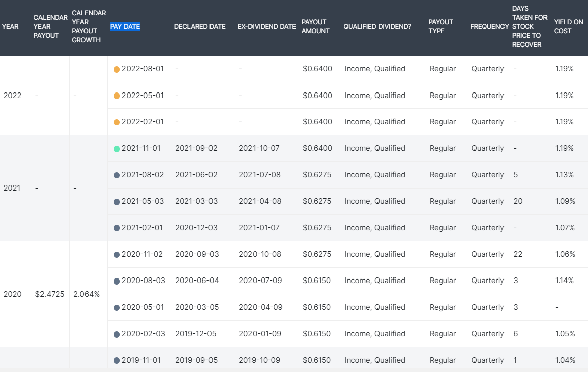
Task: Click gray status dot beside 2021-08-02
Action: [116, 175]
